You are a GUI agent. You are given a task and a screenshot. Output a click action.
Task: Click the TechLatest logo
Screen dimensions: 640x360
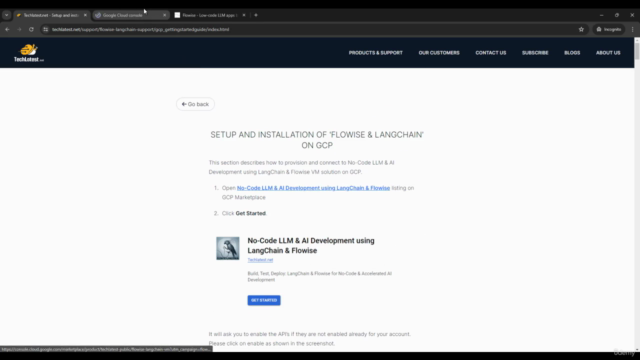click(x=29, y=53)
